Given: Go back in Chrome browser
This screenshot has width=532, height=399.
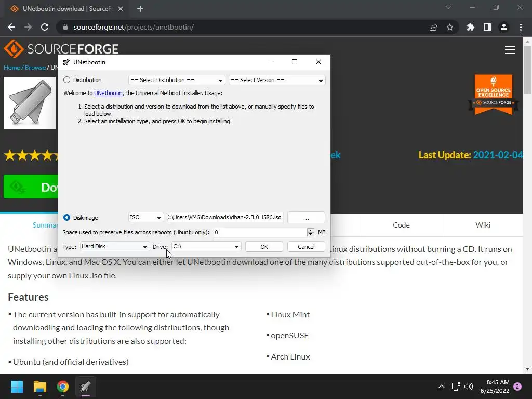Looking at the screenshot, I should [11, 27].
